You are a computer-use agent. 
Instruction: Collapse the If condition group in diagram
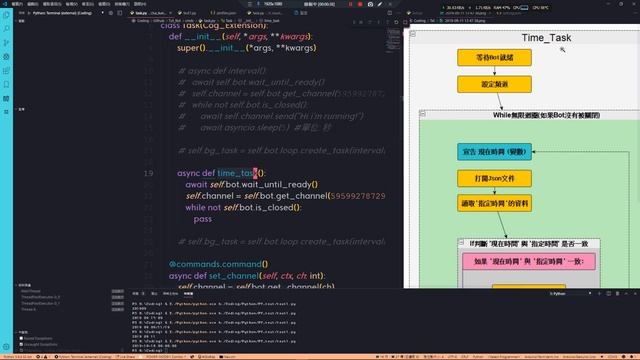pos(461,242)
